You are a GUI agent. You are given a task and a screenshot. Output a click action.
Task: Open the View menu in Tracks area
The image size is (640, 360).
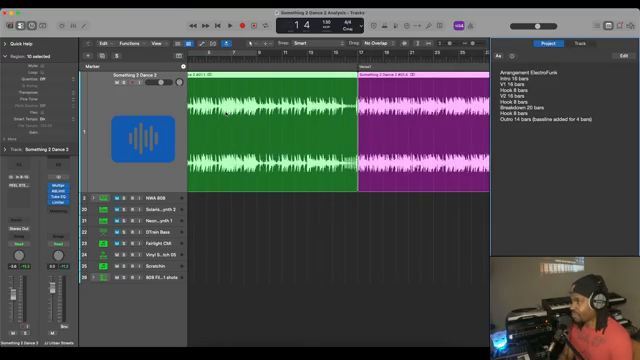(x=158, y=43)
